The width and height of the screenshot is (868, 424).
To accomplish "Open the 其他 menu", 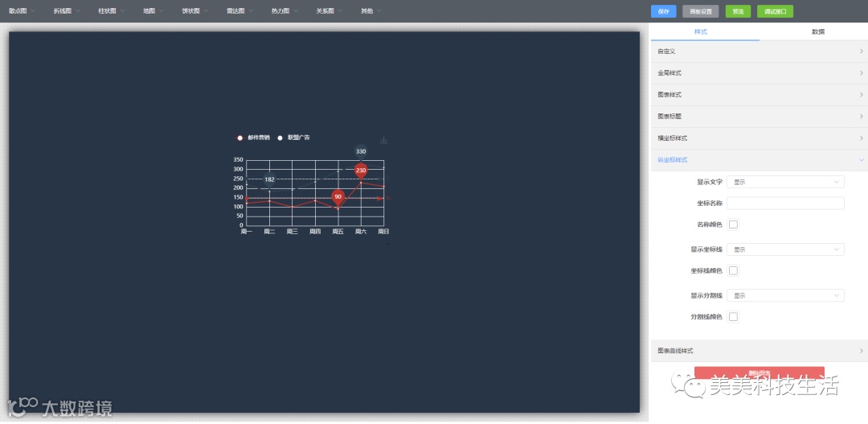I will point(371,11).
